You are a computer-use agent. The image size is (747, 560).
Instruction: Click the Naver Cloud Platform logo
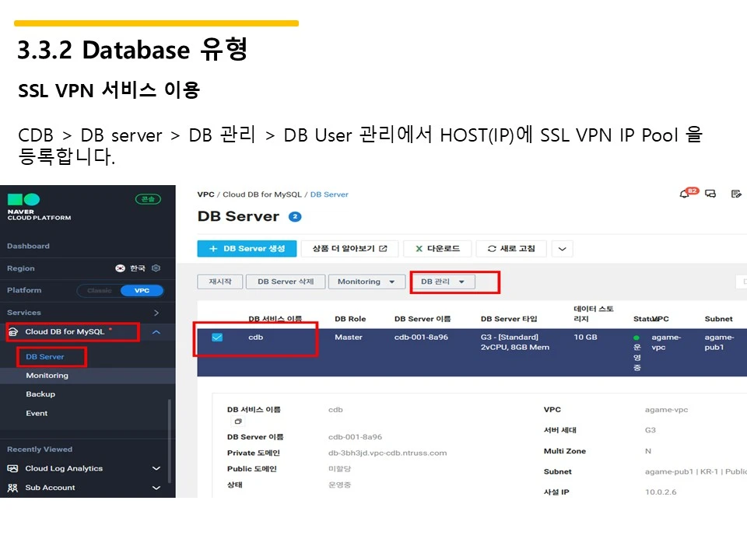coord(39,207)
